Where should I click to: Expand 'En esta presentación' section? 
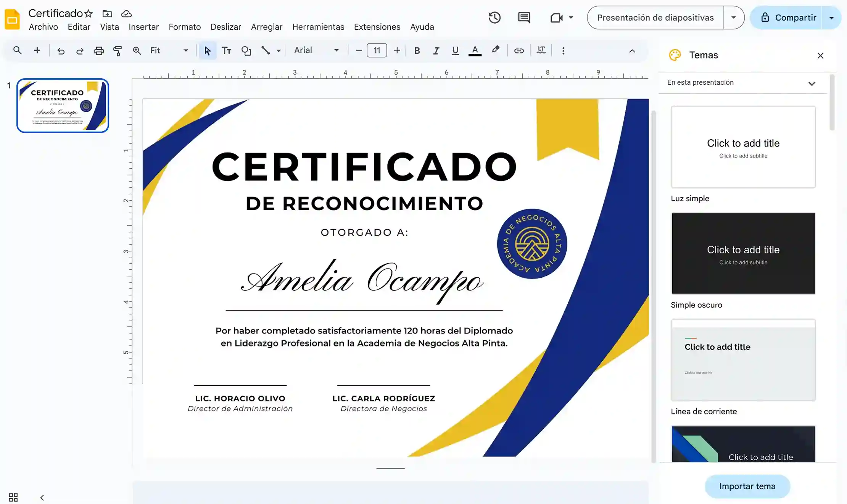(x=812, y=83)
